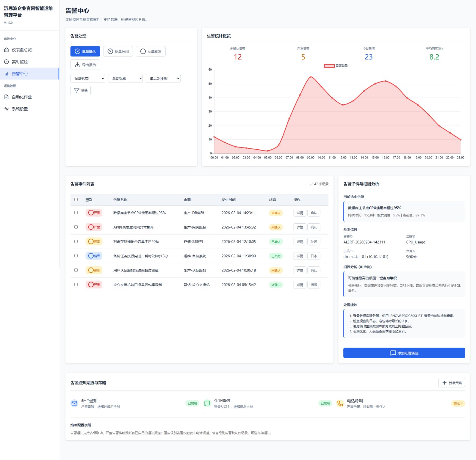Click the 09:00 peak point on chart
The height and width of the screenshot is (460, 476).
(x=311, y=77)
